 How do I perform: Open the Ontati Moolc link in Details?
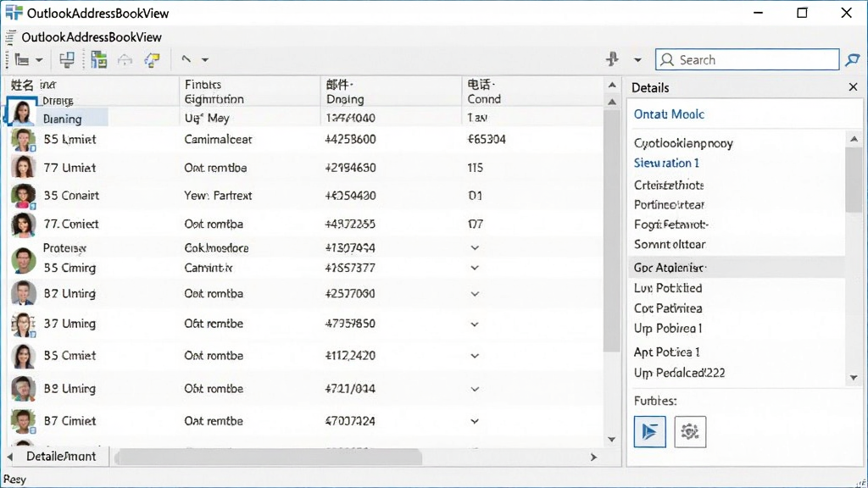pyautogui.click(x=669, y=114)
